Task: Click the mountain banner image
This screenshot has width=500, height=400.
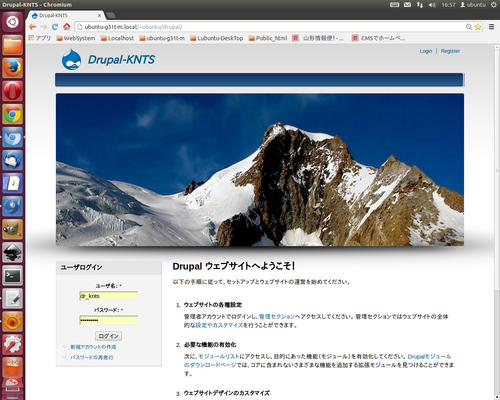Action: point(260,170)
